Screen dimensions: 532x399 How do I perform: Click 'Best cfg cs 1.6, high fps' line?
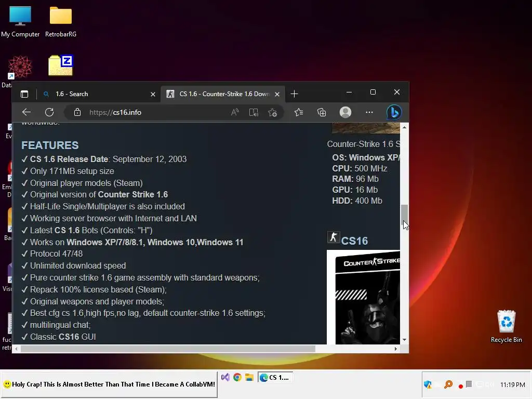[x=148, y=313]
